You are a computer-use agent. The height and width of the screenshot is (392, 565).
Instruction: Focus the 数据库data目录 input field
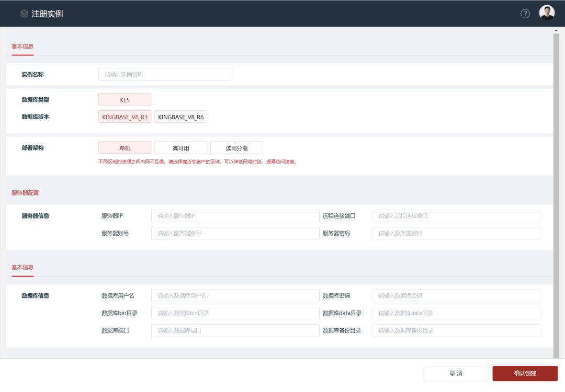click(456, 313)
